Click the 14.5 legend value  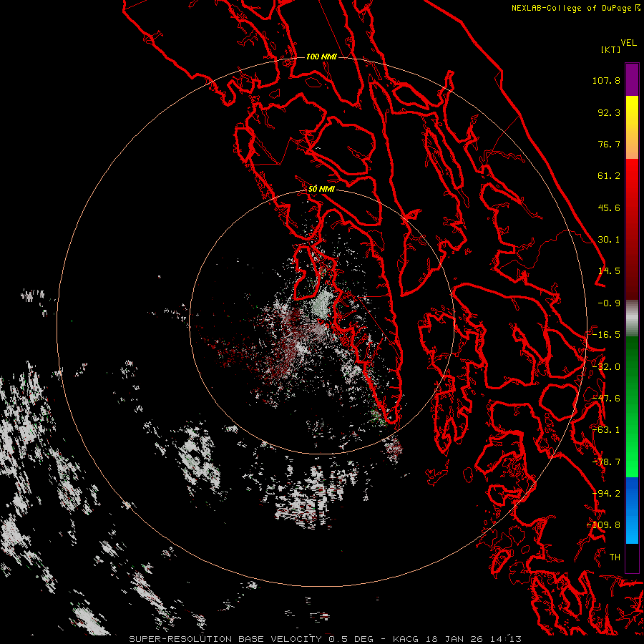[x=609, y=271]
